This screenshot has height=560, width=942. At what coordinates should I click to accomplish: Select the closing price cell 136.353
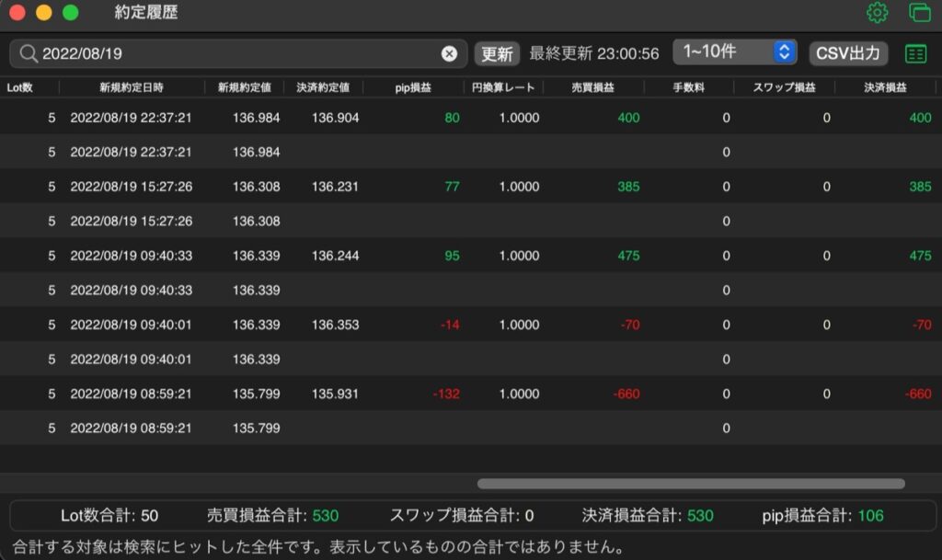click(335, 325)
